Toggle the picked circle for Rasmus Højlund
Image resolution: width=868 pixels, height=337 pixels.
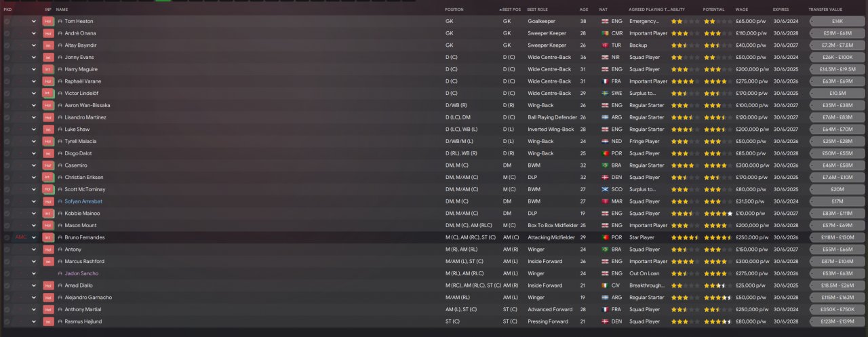(7, 321)
